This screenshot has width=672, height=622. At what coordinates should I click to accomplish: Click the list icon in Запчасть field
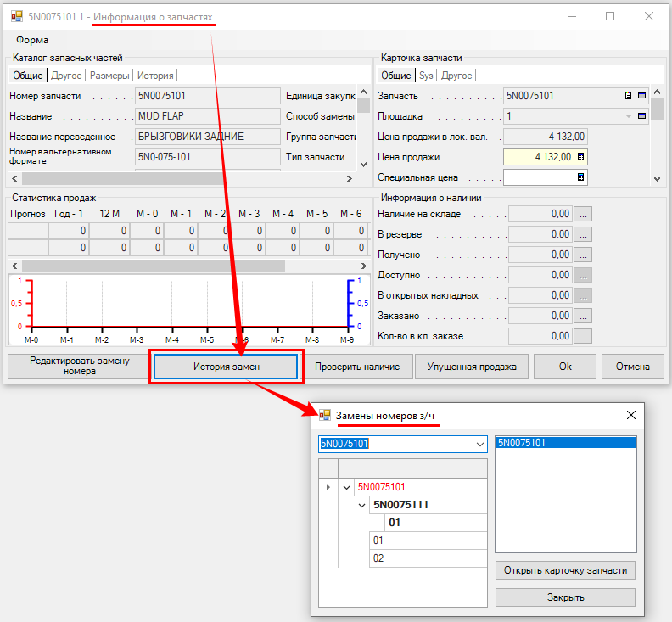pyautogui.click(x=629, y=96)
